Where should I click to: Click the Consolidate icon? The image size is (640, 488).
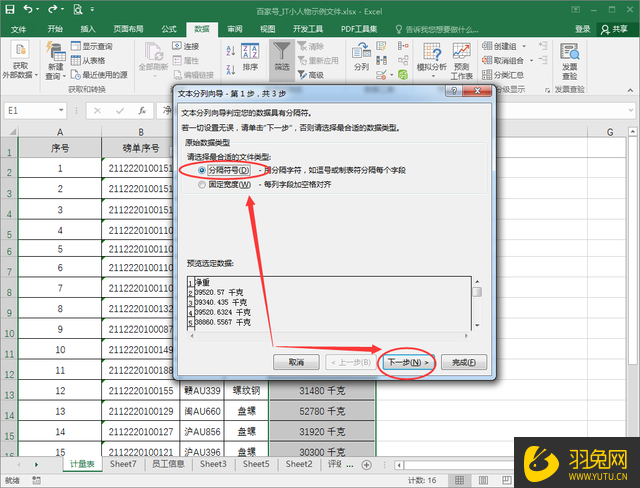coord(403,46)
